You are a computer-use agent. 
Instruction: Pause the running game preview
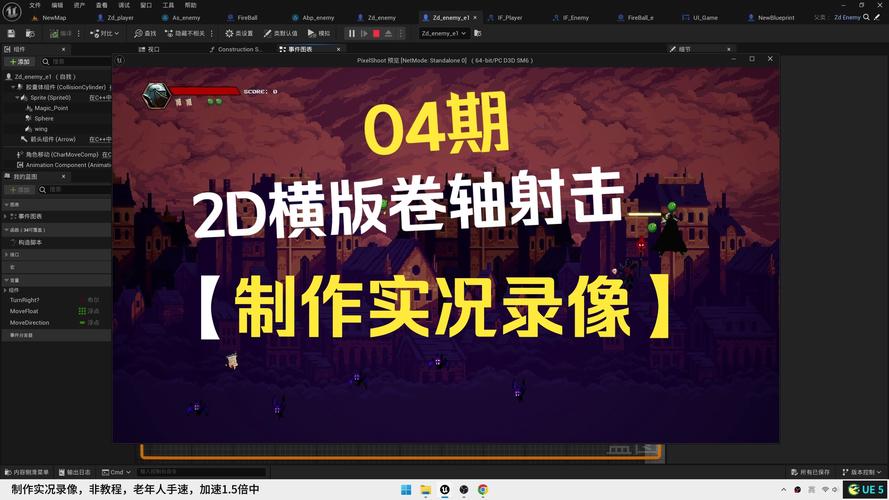(x=352, y=33)
